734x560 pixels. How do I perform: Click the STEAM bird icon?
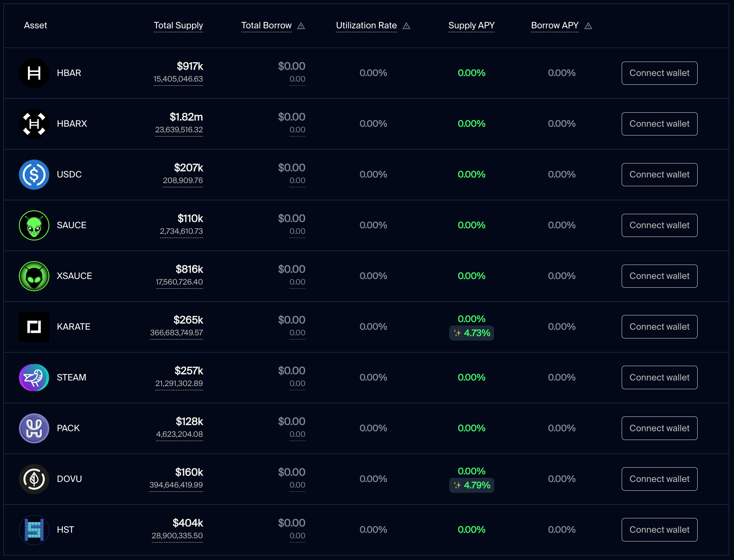point(34,378)
